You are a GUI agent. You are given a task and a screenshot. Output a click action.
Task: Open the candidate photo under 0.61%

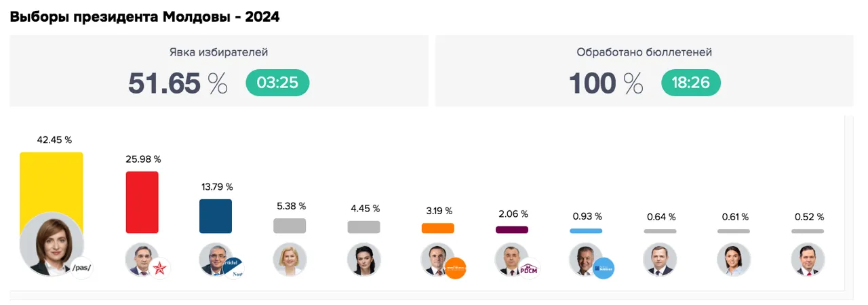[734, 260]
